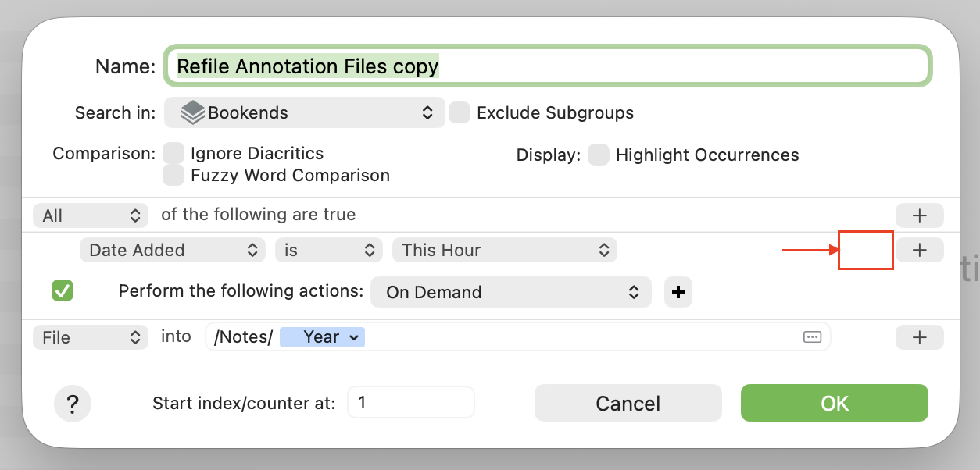Click plus button on File into row
980x470 pixels.
tap(919, 337)
